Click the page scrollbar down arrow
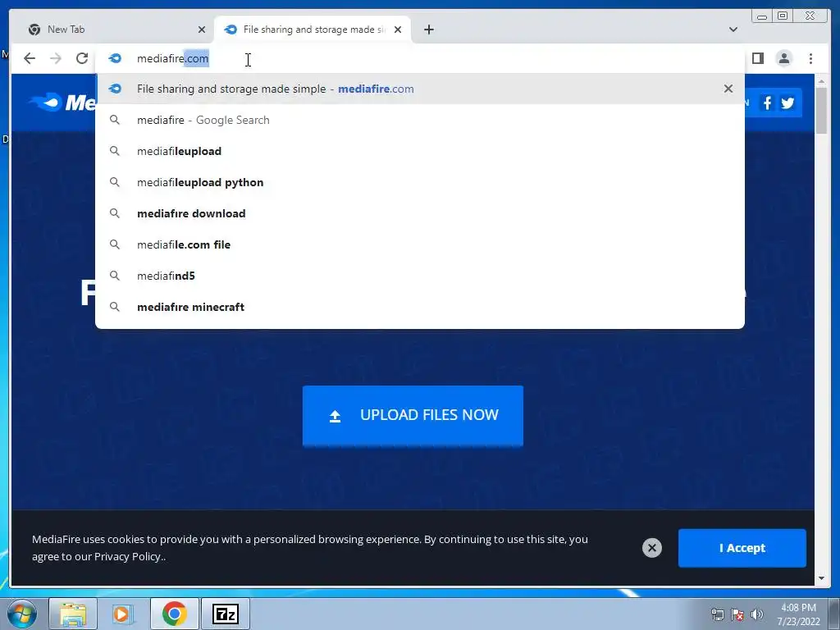Screen dimensions: 840x630 click(x=821, y=578)
